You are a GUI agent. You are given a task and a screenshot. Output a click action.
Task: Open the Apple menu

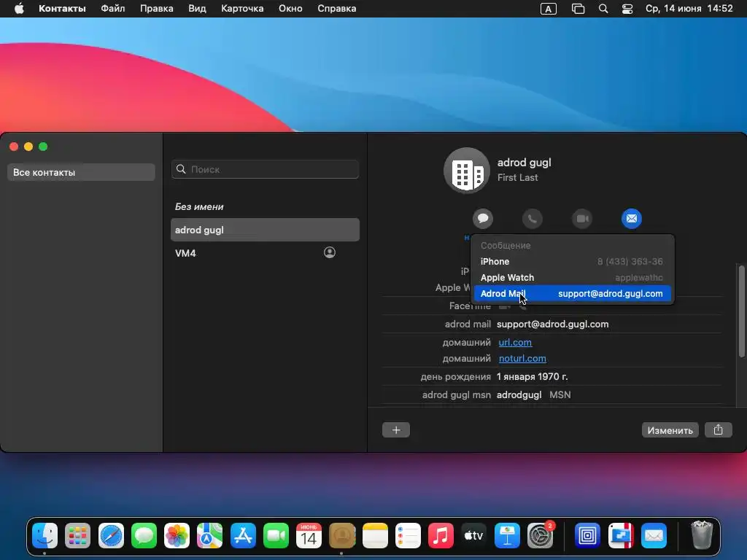19,9
